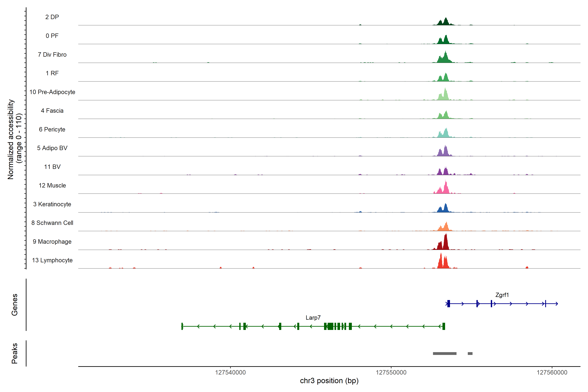Click the small gray peak bar

[x=470, y=353]
